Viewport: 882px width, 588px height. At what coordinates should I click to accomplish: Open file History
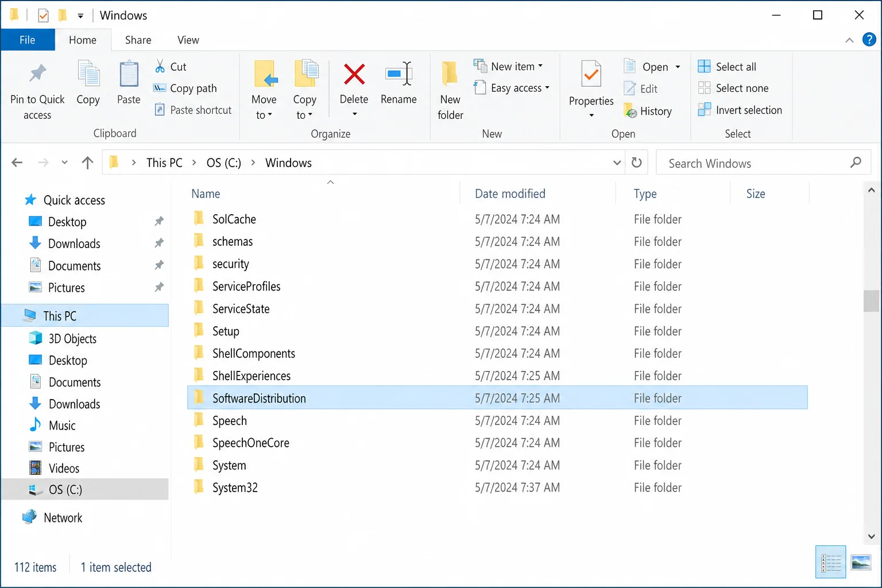coord(648,111)
